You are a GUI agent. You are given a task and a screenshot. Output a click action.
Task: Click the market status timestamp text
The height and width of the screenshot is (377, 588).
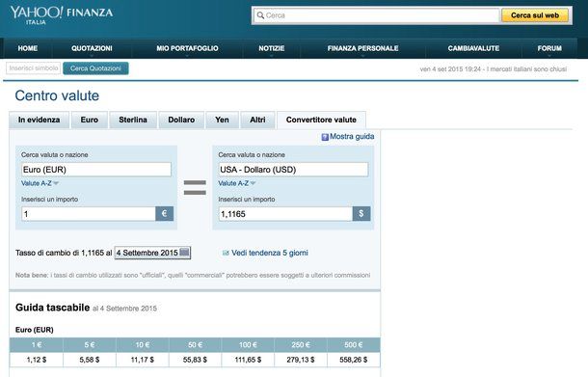point(494,69)
